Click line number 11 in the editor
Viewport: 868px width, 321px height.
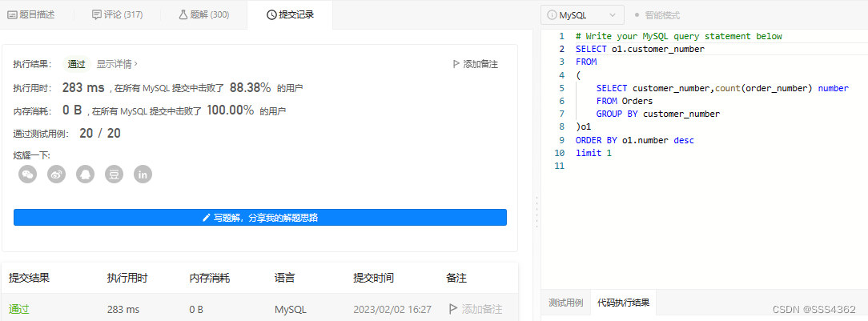[559, 166]
